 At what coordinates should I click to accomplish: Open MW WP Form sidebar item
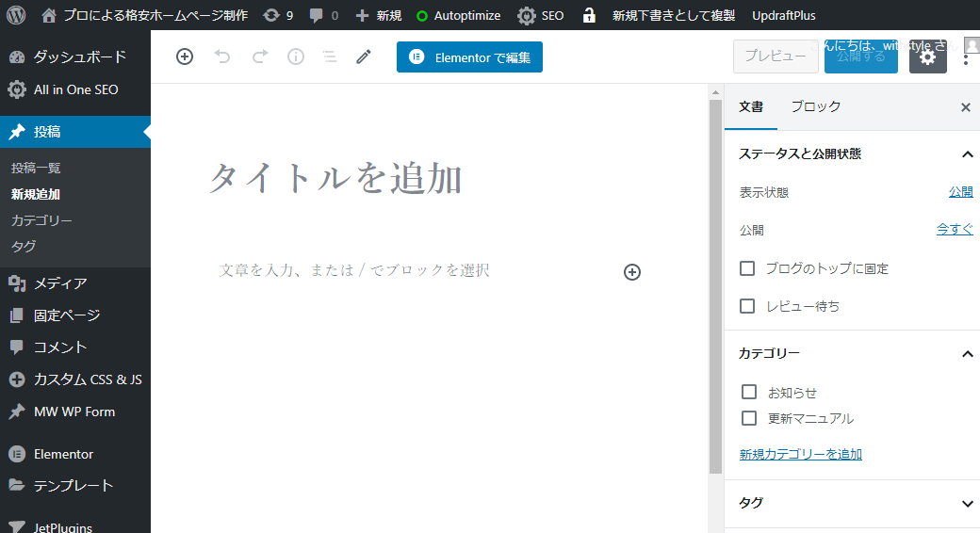(x=75, y=412)
